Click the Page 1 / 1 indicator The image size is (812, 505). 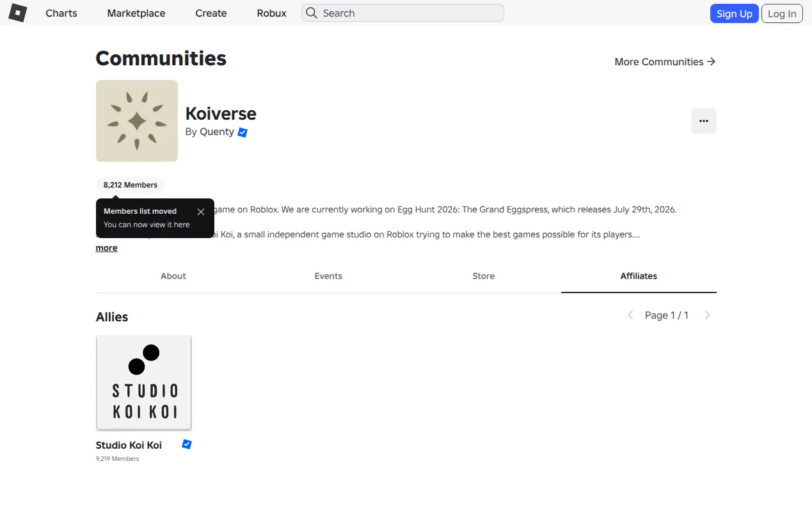pos(667,315)
